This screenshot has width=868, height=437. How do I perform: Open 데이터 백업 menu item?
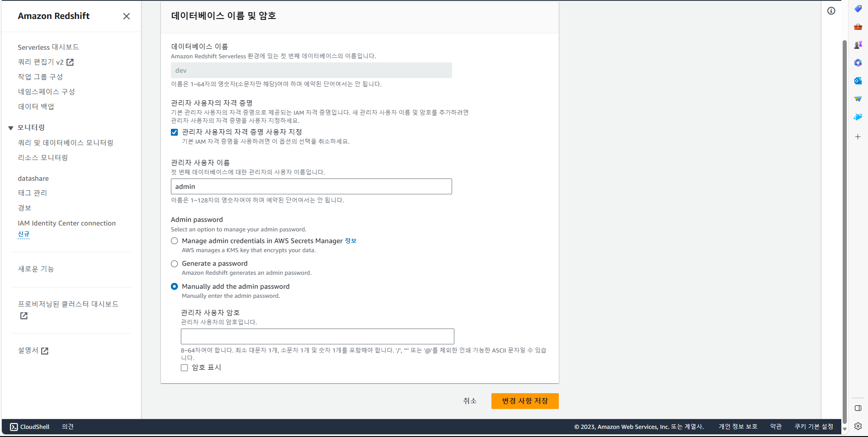coord(36,107)
